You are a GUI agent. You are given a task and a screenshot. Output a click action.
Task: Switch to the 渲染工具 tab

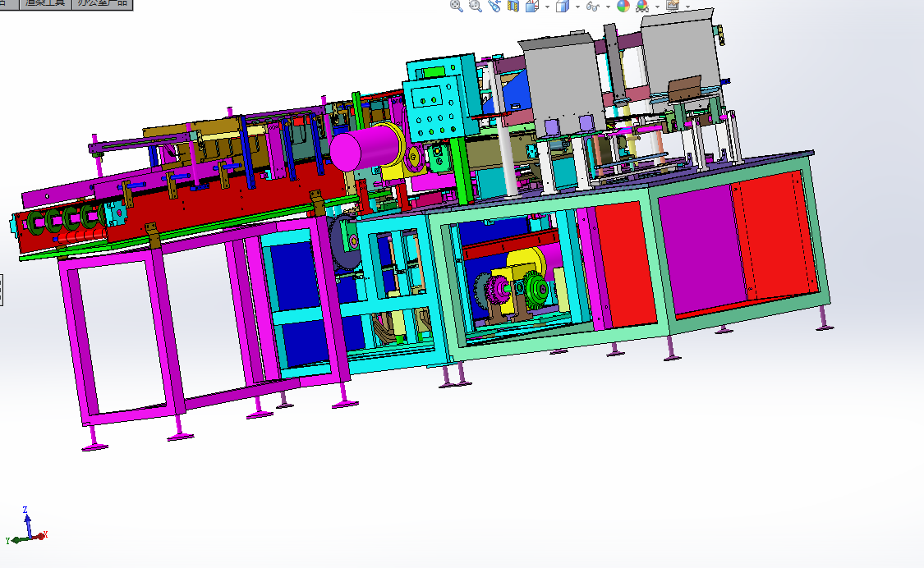[x=45, y=4]
